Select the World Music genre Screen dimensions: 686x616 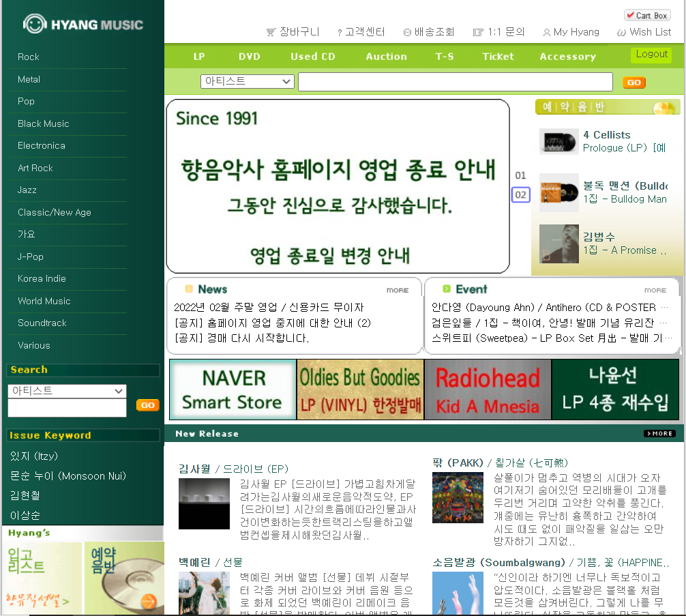44,302
